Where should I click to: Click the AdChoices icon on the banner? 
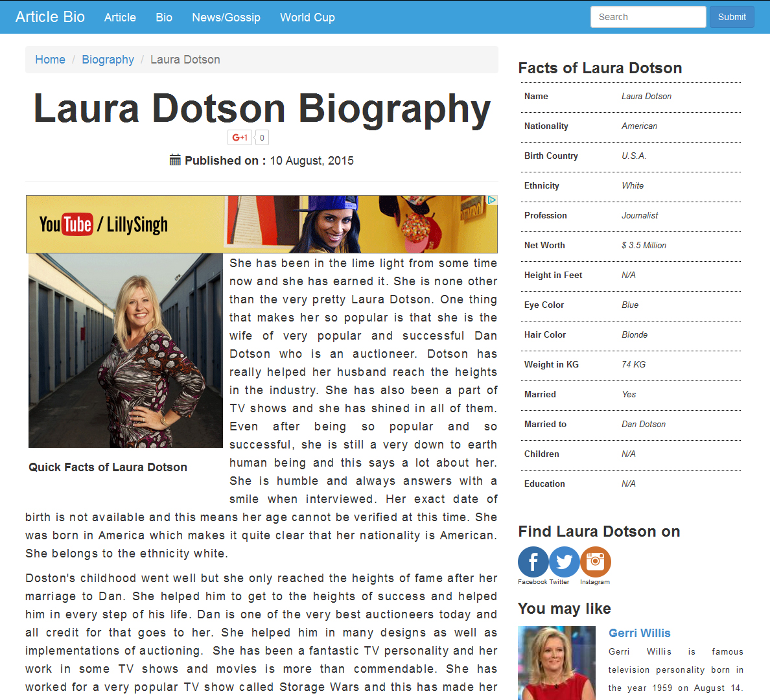[x=492, y=200]
